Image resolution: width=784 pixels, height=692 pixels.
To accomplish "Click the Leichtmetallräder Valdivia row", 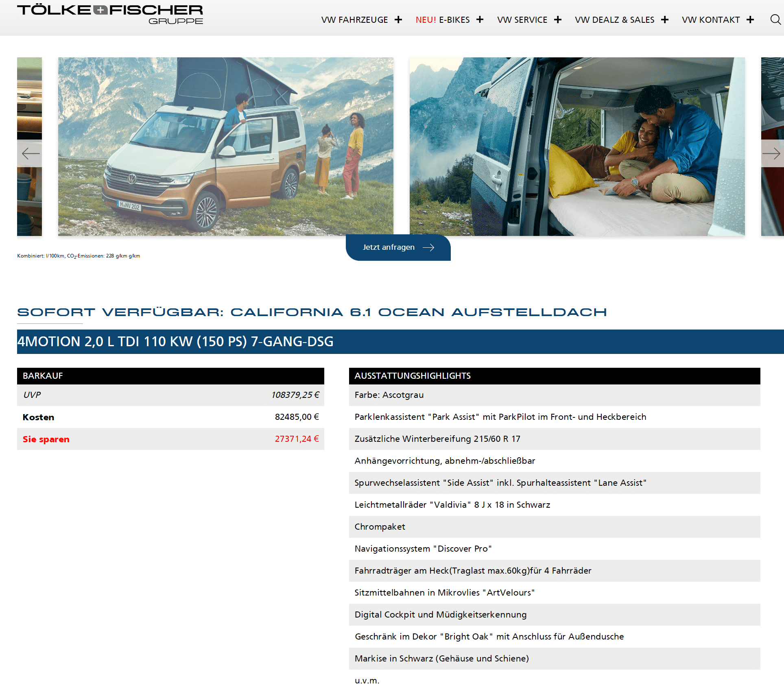I will (555, 505).
